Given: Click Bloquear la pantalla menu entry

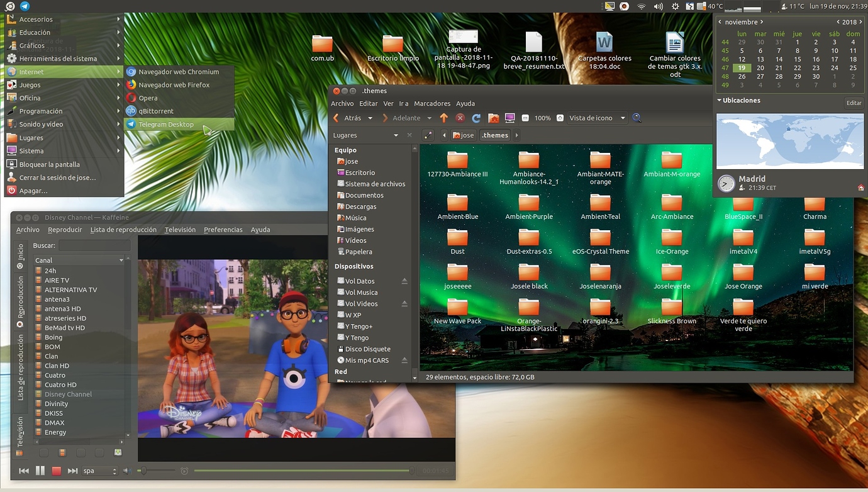Looking at the screenshot, I should coord(64,164).
